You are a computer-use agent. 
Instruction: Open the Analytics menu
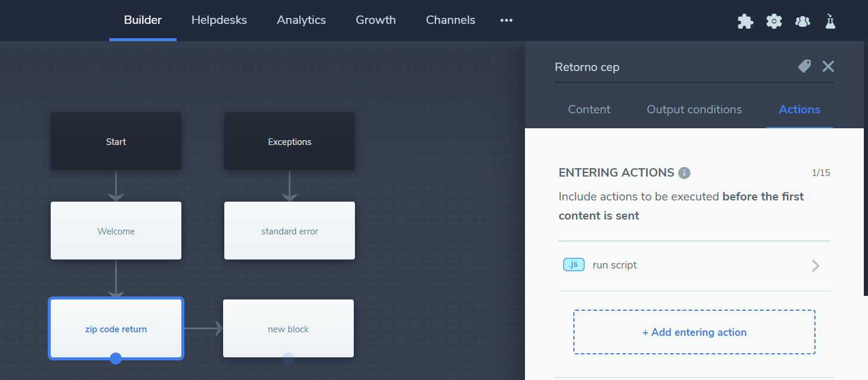301,20
